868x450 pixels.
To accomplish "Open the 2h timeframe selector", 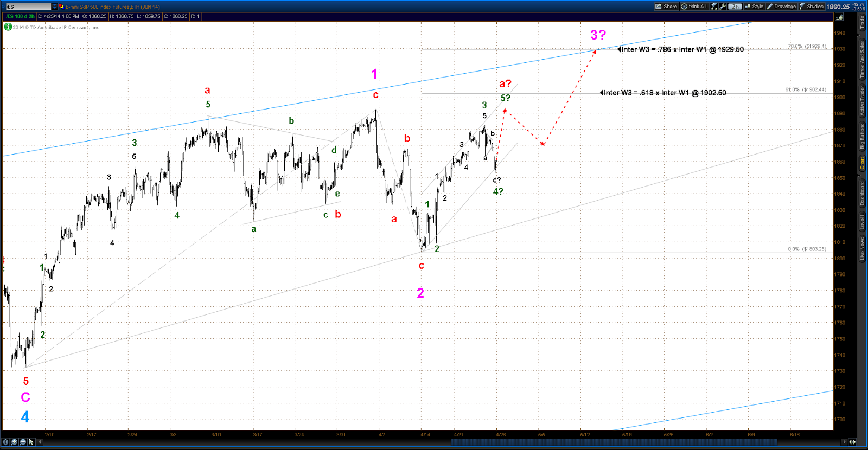I will pyautogui.click(x=735, y=7).
